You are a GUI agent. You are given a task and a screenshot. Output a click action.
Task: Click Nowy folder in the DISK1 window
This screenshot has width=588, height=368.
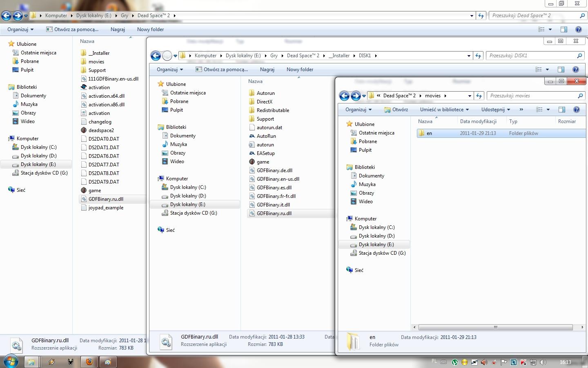coord(300,70)
